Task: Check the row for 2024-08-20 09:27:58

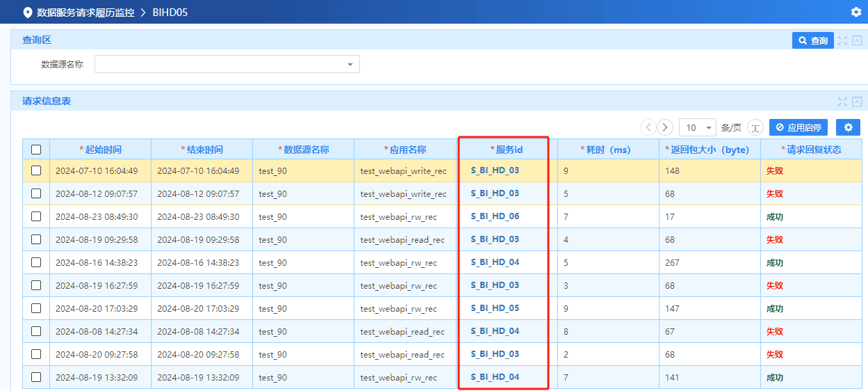Action: 36,354
